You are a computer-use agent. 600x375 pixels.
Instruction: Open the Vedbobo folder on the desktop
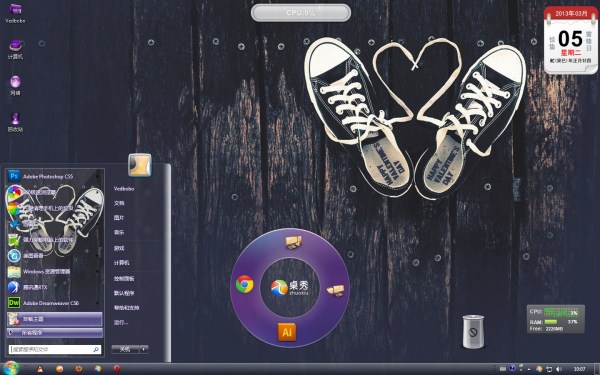[15, 13]
